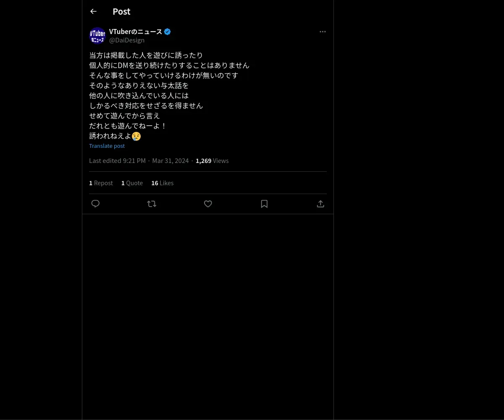Like the post with the heart icon
The width and height of the screenshot is (504, 420).
pos(208,204)
